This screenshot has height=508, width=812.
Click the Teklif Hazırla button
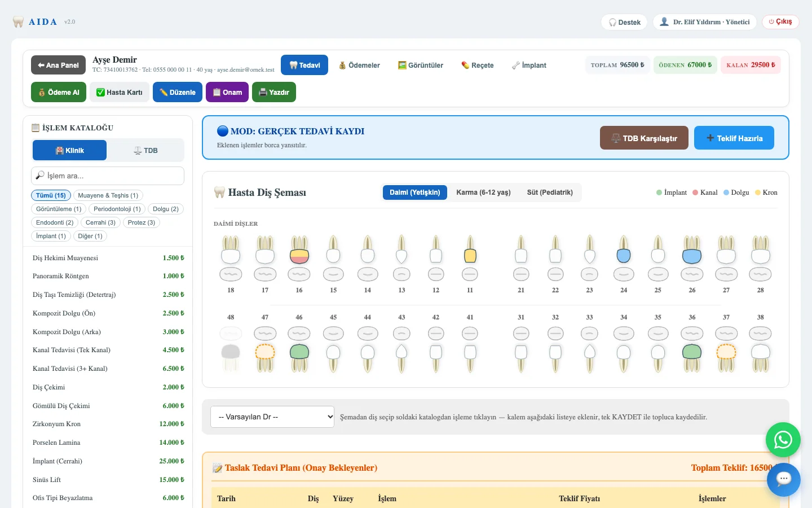click(x=734, y=138)
